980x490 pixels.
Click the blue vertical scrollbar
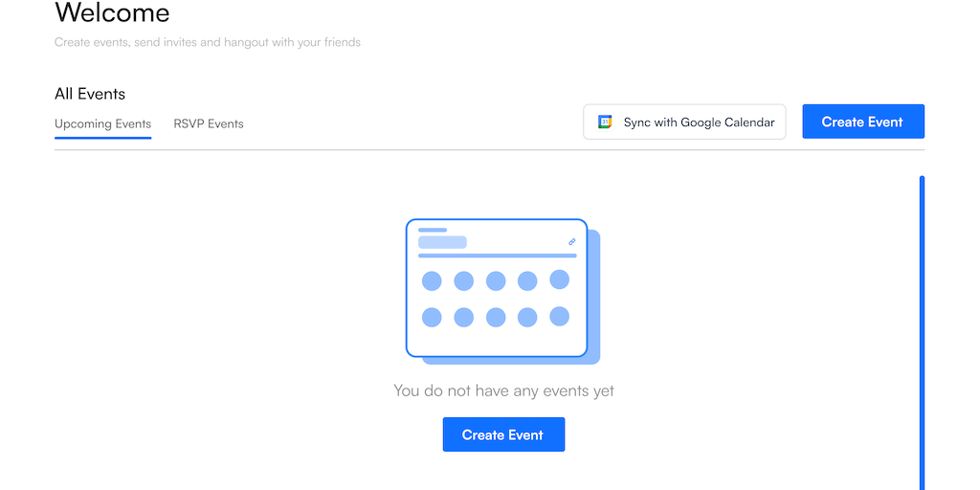tap(922, 335)
